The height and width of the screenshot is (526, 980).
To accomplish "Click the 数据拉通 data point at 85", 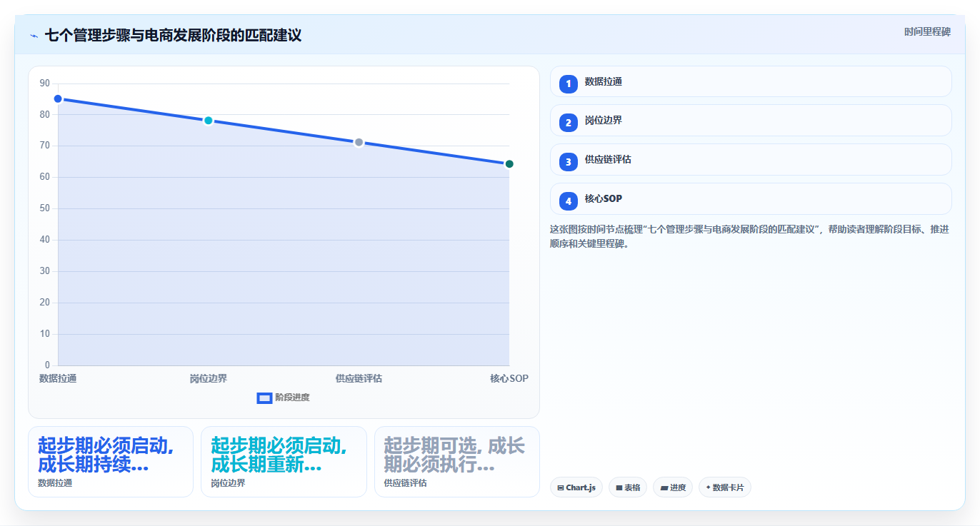I will coord(58,98).
